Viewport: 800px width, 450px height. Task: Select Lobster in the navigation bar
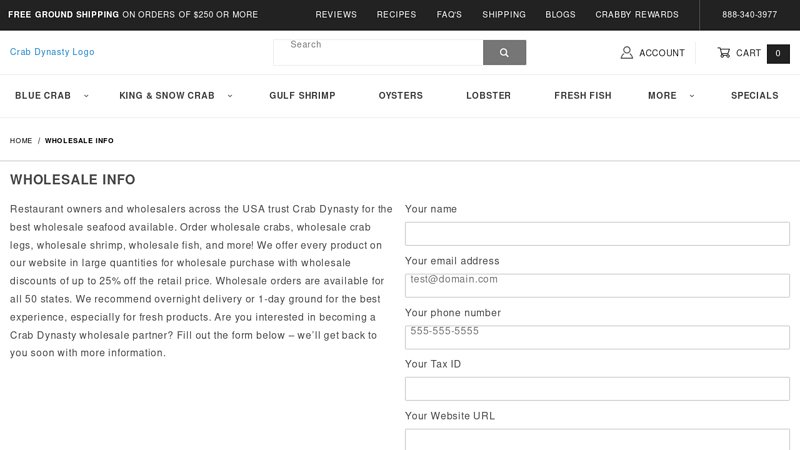point(488,96)
